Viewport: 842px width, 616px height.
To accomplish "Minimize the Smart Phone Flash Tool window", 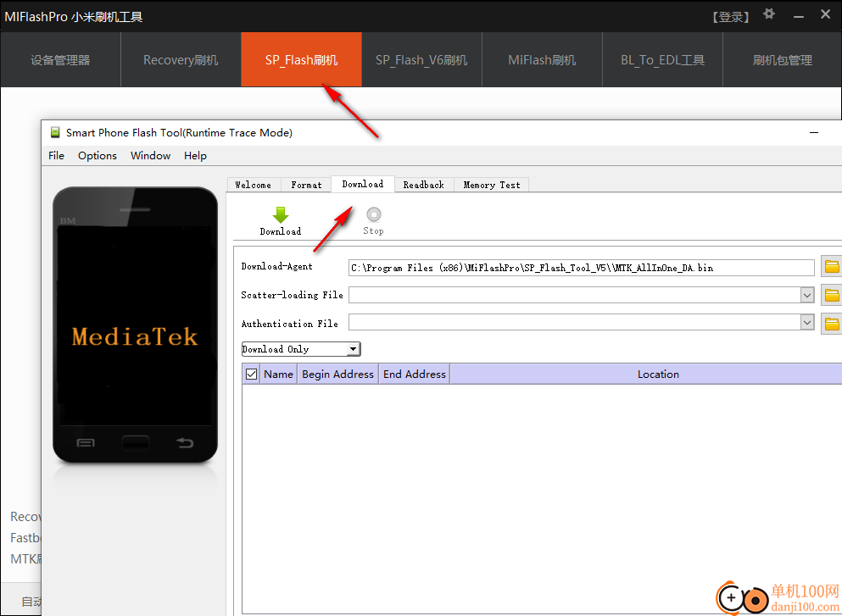I will tap(815, 132).
